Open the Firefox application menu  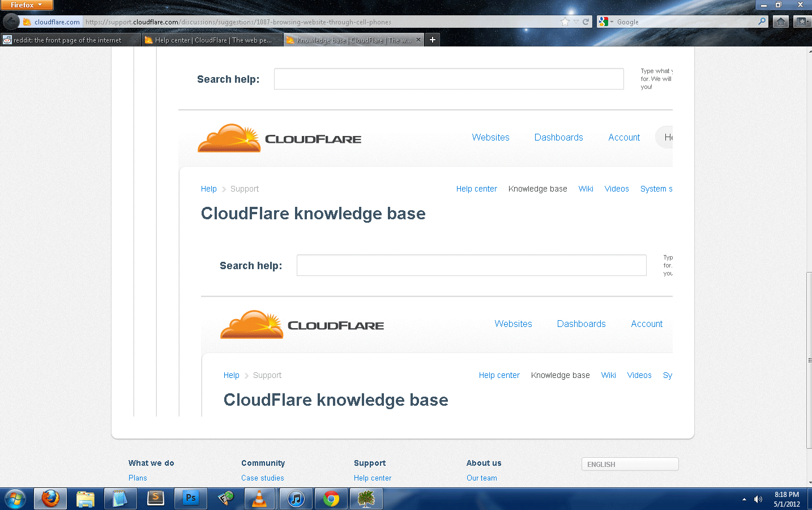[27, 5]
